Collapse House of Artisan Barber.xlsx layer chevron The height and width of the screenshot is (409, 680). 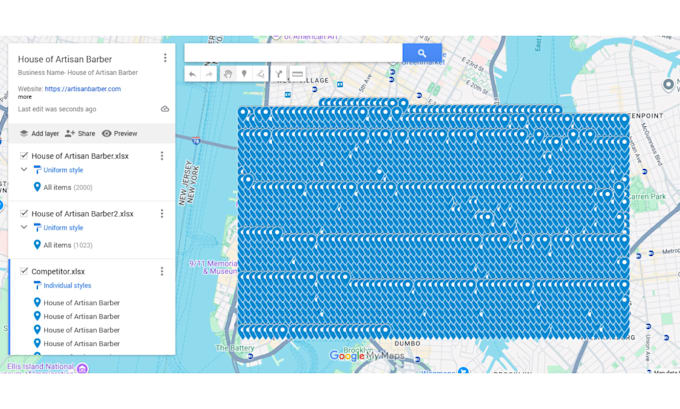pos(24,170)
